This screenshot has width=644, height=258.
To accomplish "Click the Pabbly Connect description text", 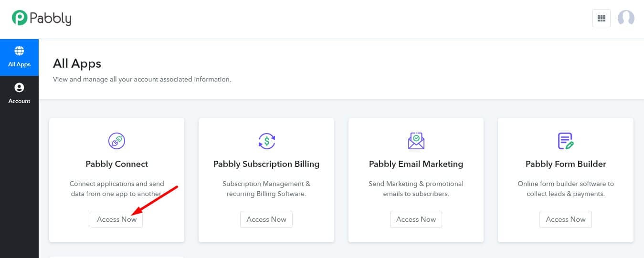I will click(x=116, y=188).
